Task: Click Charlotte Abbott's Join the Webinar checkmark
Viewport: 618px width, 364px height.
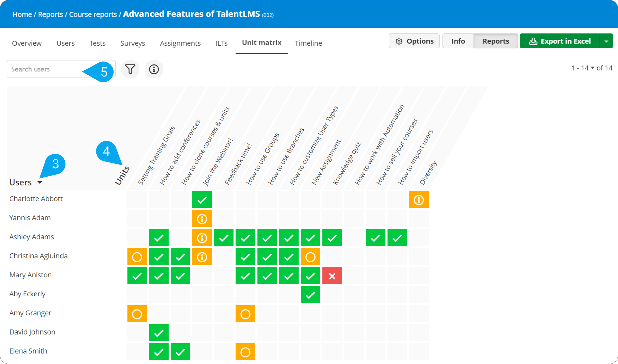Action: pyautogui.click(x=202, y=199)
